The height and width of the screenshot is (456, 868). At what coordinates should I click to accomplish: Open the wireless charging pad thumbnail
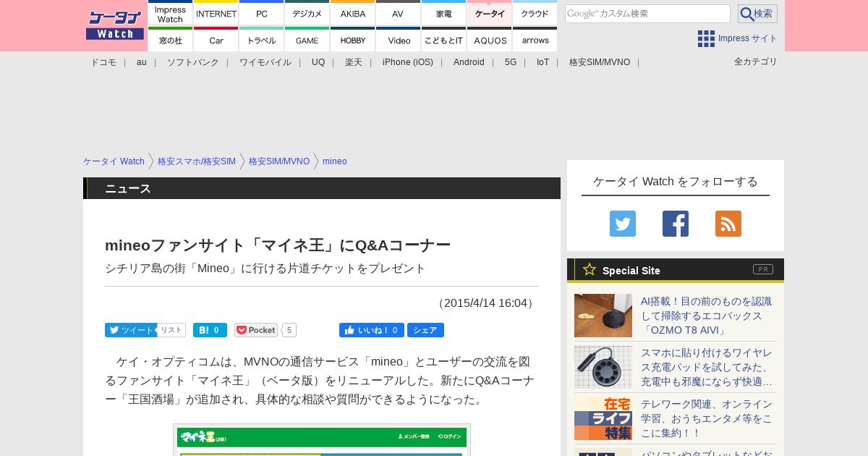[x=603, y=367]
